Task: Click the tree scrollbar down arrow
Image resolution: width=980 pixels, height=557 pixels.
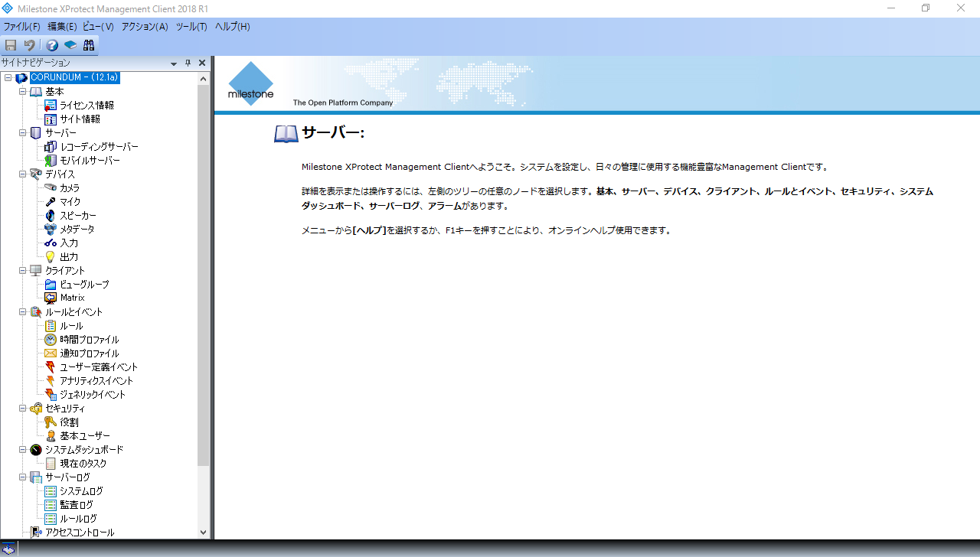Action: click(204, 533)
